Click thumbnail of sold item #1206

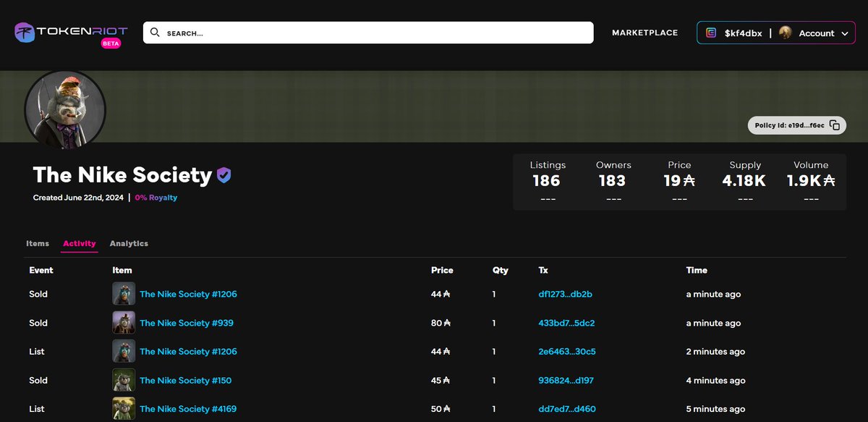124,294
